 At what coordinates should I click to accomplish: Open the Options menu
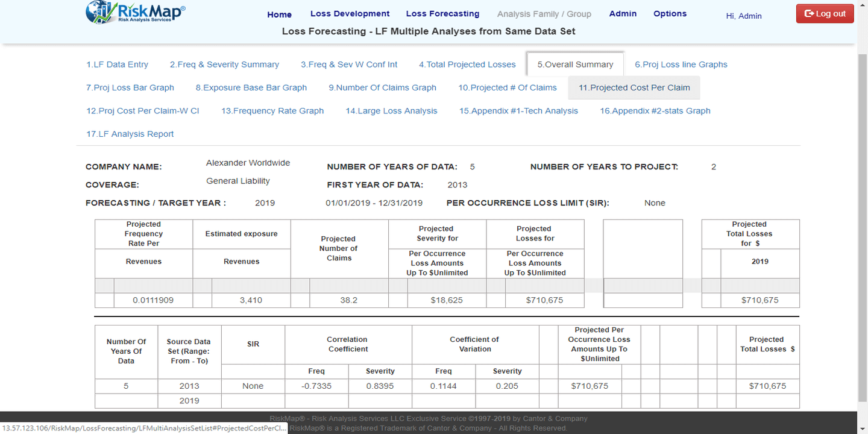click(x=670, y=14)
